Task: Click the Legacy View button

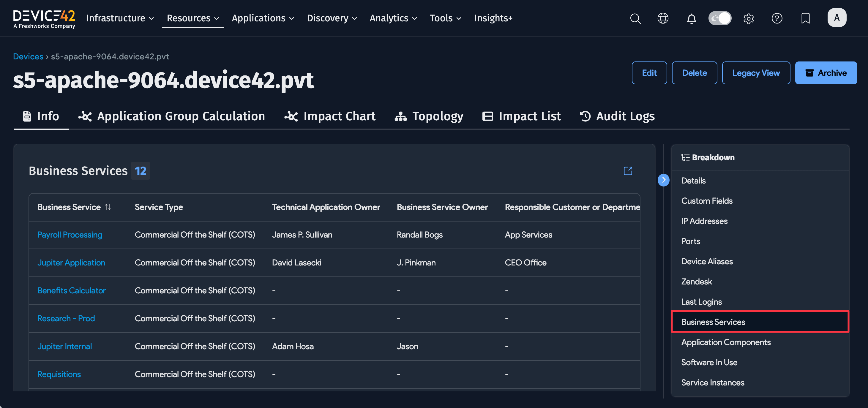Action: pyautogui.click(x=756, y=73)
